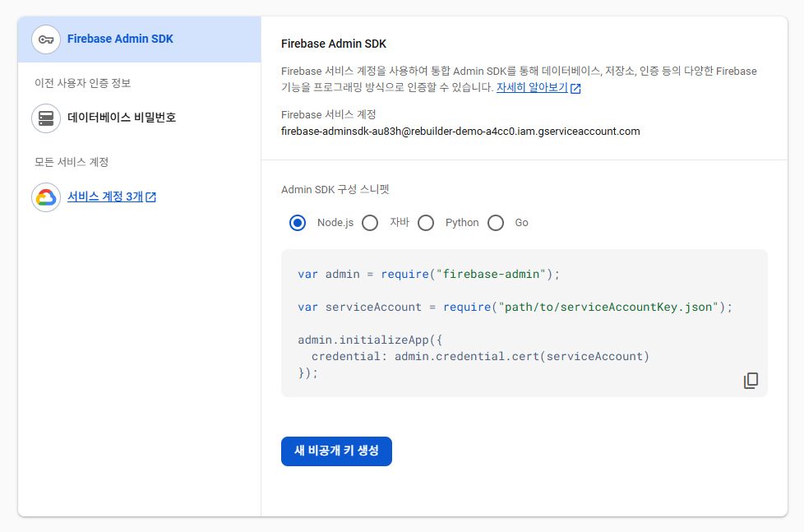This screenshot has width=804, height=532.
Task: Select the Go radio button
Action: point(496,223)
